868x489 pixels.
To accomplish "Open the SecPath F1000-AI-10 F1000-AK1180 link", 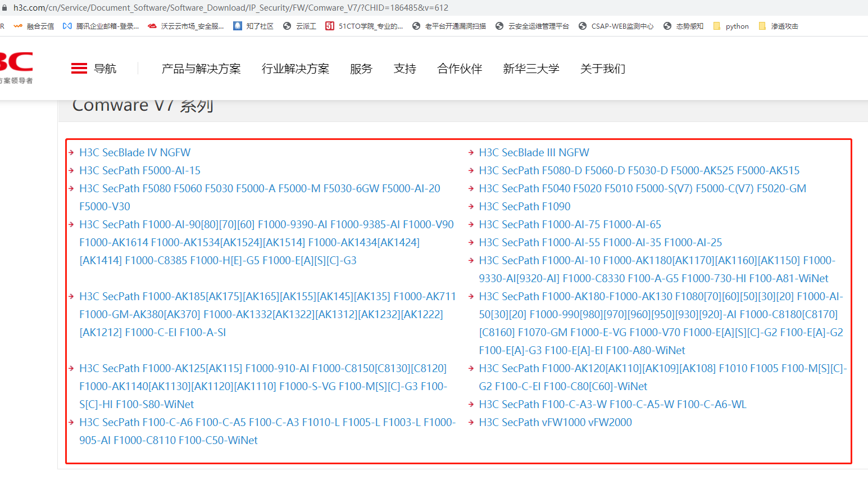I will [657, 269].
